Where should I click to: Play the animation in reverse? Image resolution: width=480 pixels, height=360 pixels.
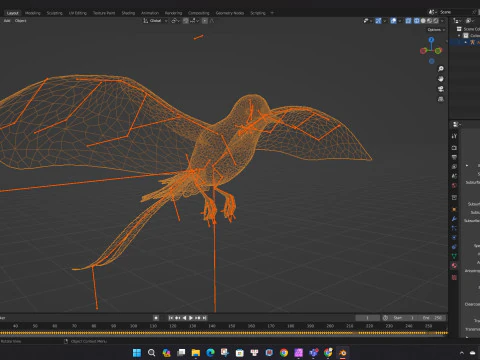click(x=184, y=318)
